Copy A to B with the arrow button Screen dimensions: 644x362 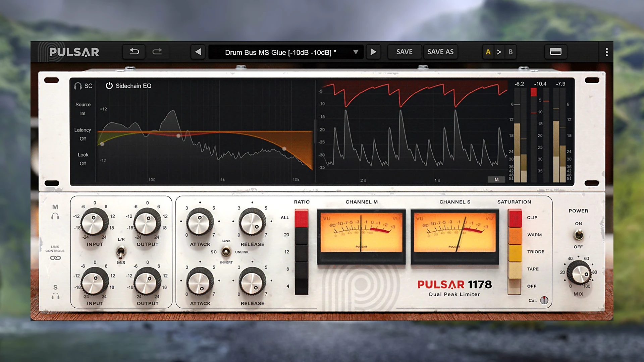[499, 52]
